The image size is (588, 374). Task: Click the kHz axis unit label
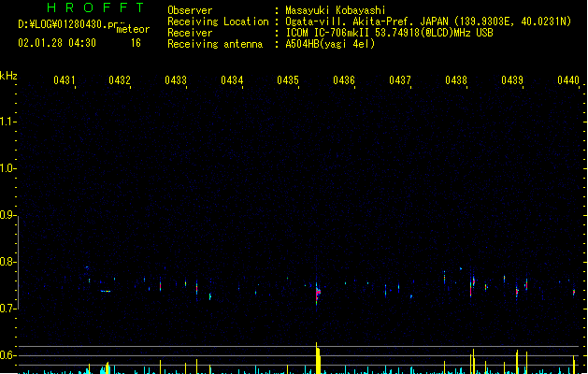click(8, 76)
